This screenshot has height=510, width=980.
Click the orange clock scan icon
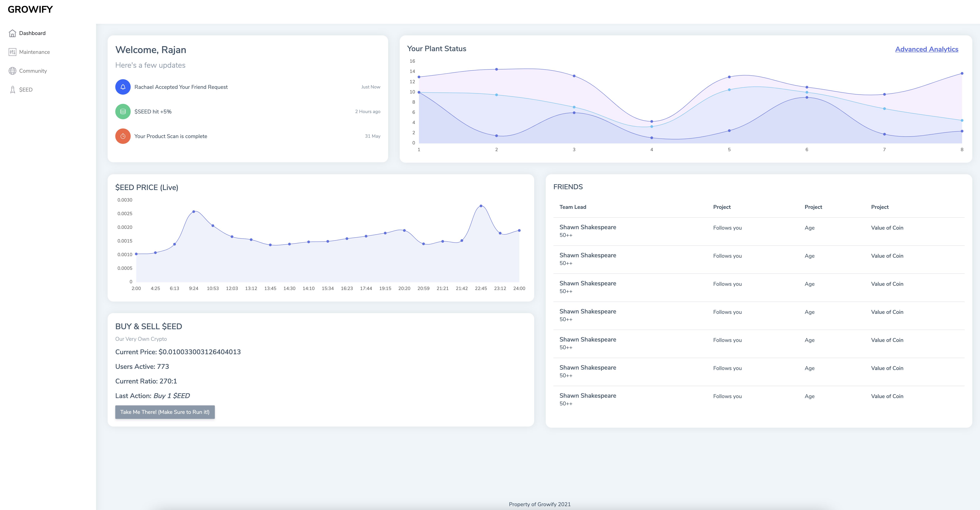pos(123,136)
